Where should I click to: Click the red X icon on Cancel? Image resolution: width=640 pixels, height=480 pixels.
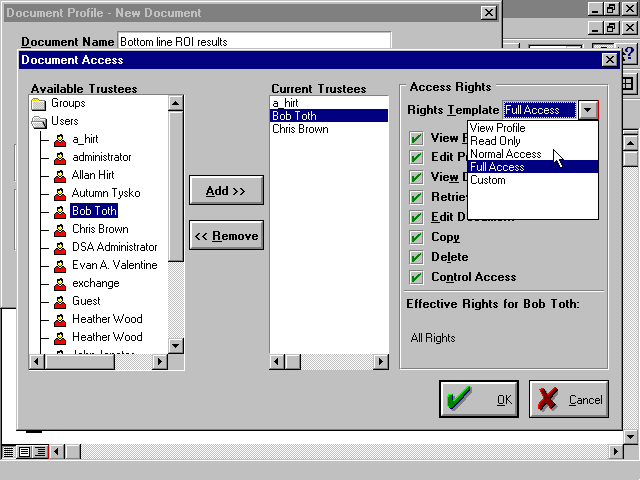coord(547,399)
